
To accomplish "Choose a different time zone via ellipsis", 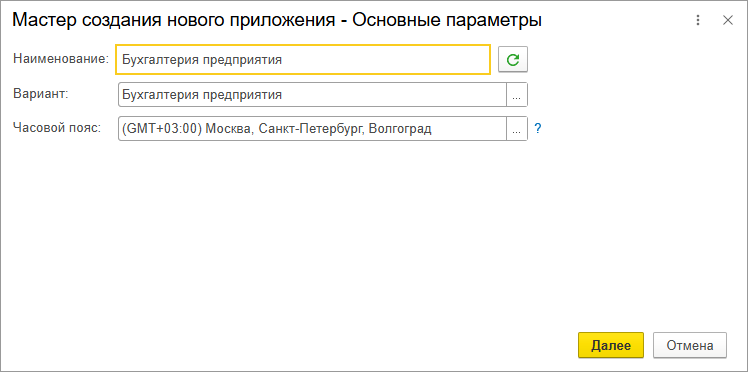I will tap(517, 129).
